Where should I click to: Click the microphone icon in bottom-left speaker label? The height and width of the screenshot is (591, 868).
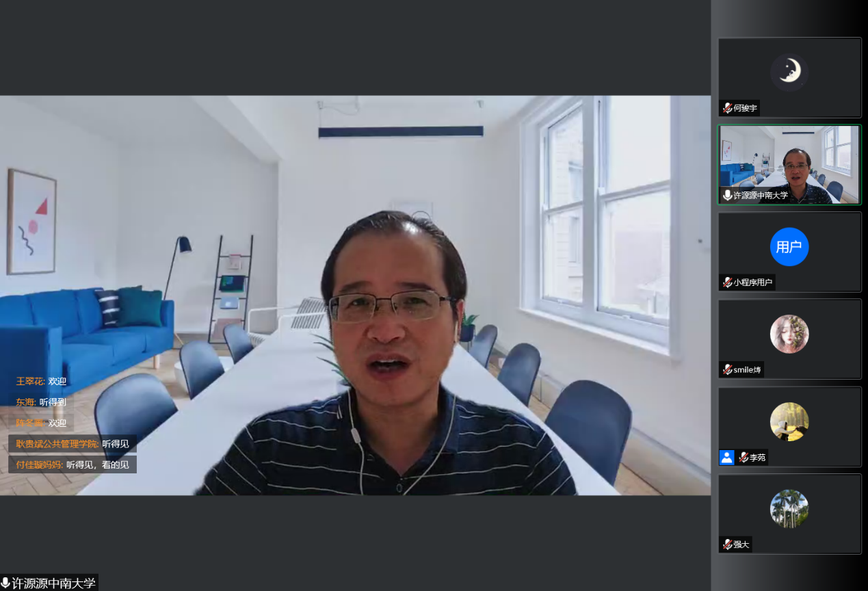point(5,583)
